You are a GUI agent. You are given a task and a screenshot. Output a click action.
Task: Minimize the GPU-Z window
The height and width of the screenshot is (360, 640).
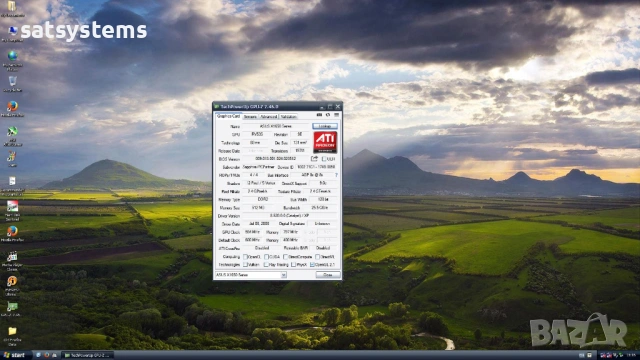[322, 107]
